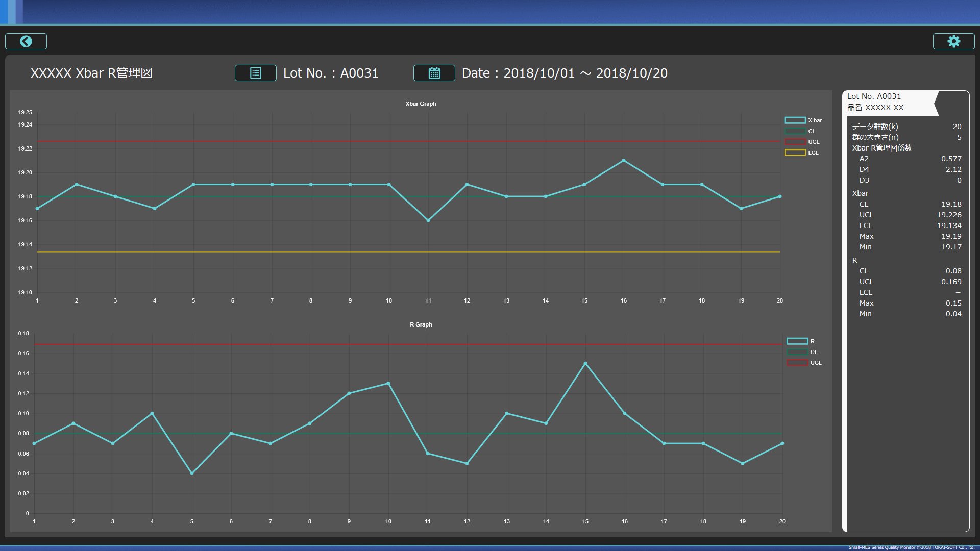Select the 'Date : 2018/10/01 ~ 2018/10/20' text

point(565,73)
